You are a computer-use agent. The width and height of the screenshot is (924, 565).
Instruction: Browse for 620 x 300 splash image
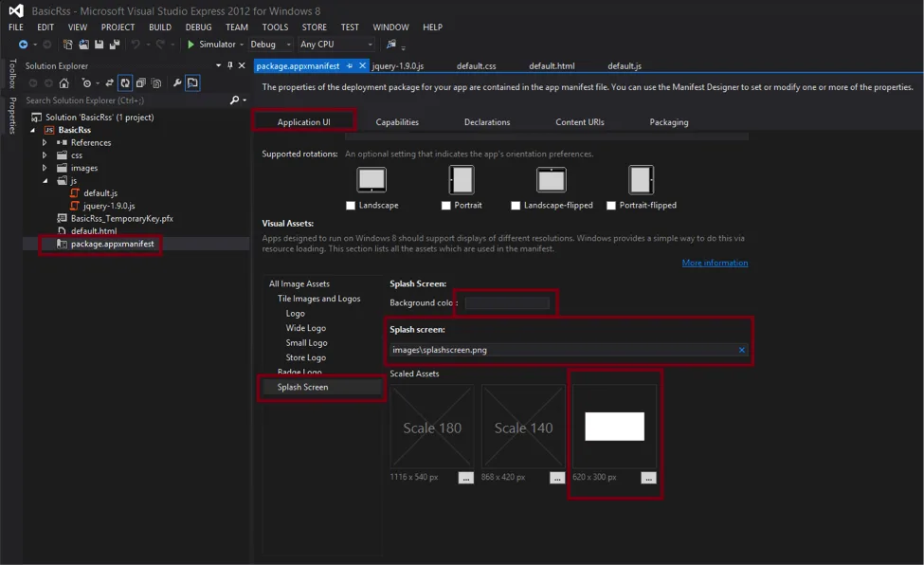click(648, 478)
